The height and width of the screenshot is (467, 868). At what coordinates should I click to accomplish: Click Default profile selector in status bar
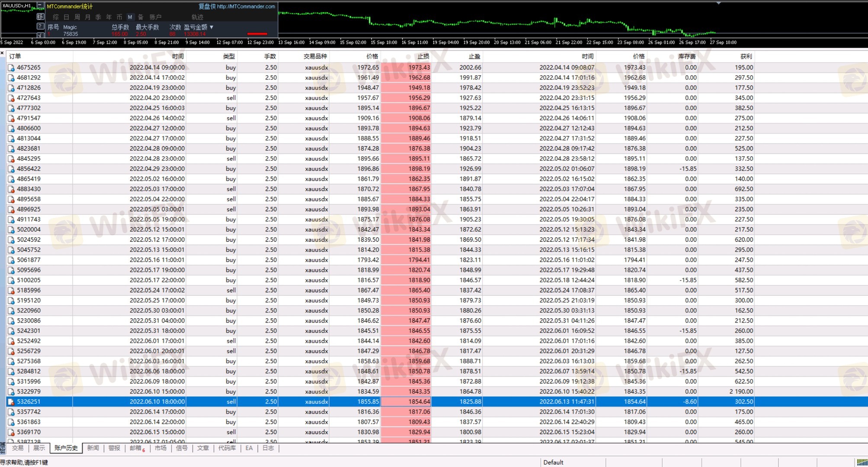pos(553,462)
